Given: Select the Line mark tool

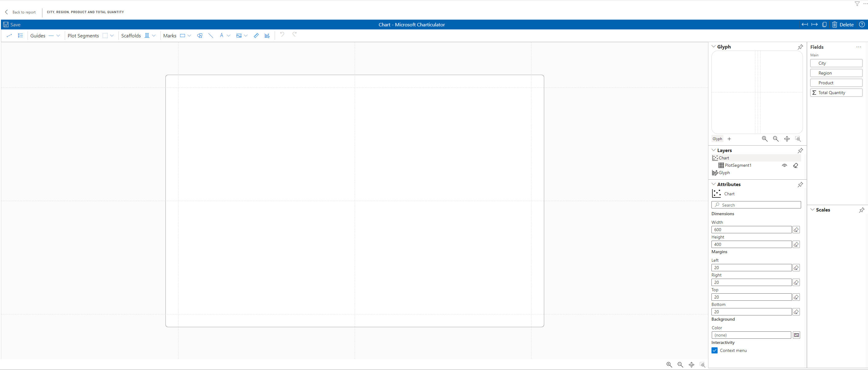Looking at the screenshot, I should (211, 35).
